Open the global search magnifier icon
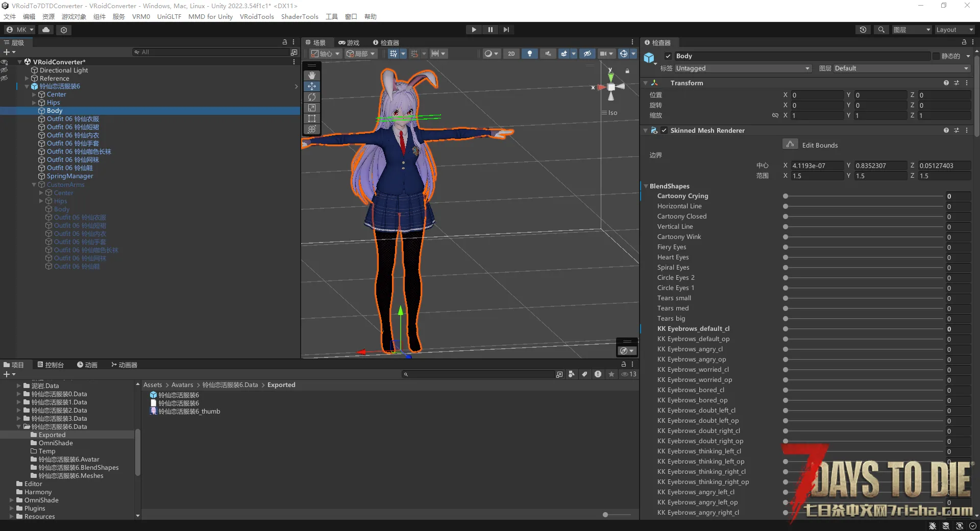Screen dimensions: 980x531 pos(881,30)
